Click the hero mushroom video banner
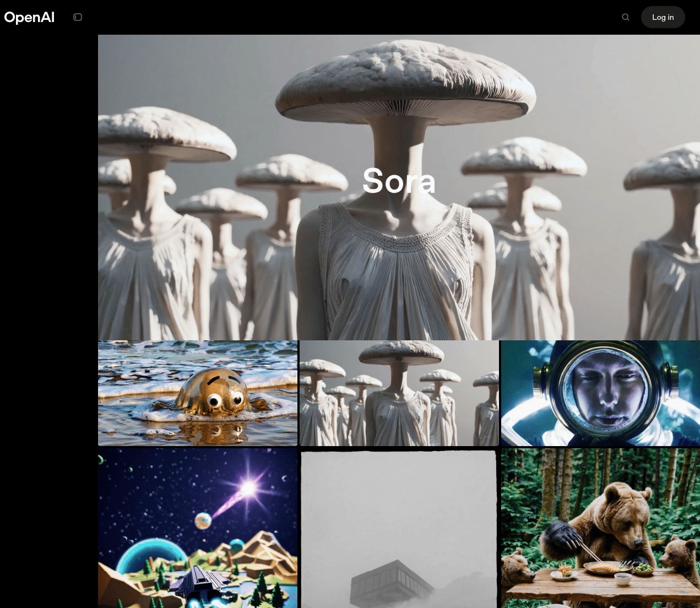 [399, 187]
